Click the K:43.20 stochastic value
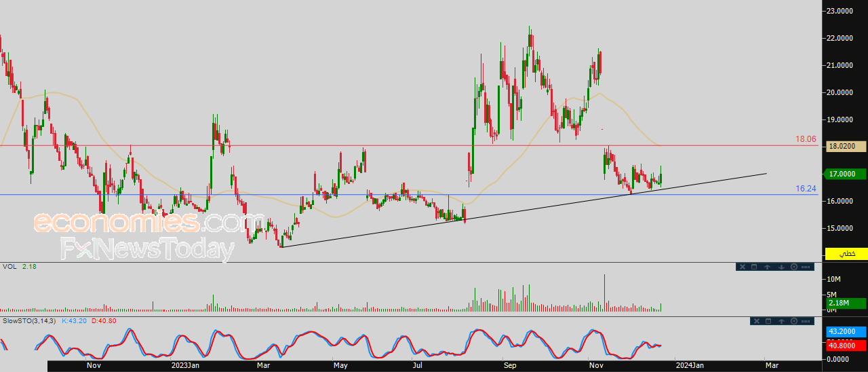Screen dimensions: 868x372 [x=73, y=320]
